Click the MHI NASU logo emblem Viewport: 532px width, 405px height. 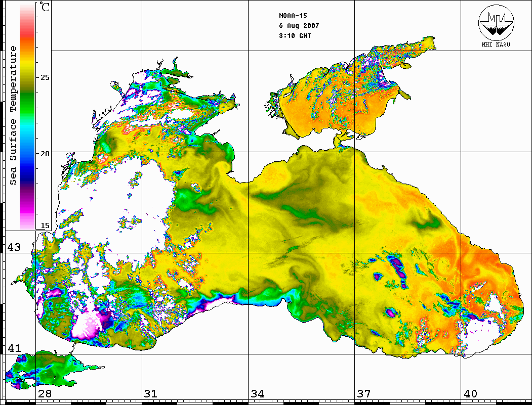(496, 23)
